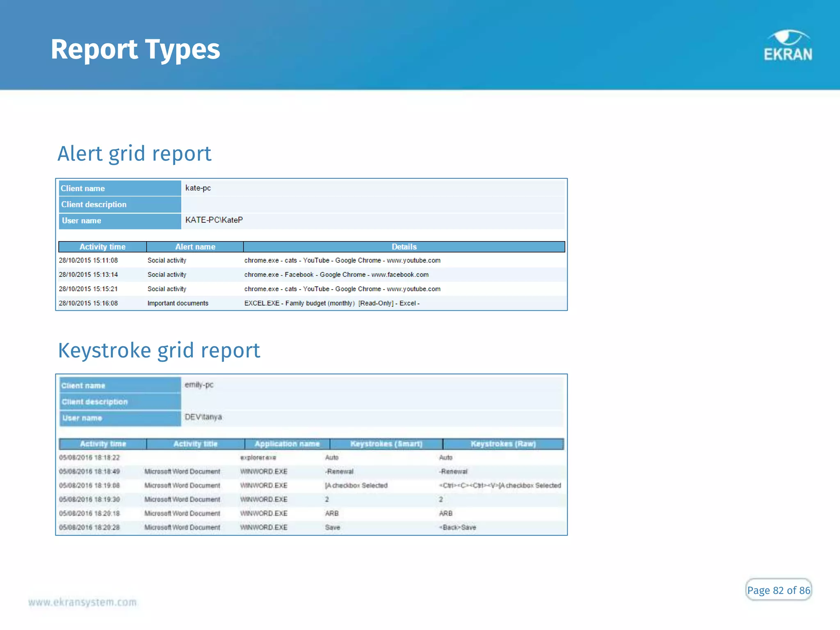Image resolution: width=840 pixels, height=630 pixels.
Task: Click the Client name label in Keystroke report
Action: [83, 386]
